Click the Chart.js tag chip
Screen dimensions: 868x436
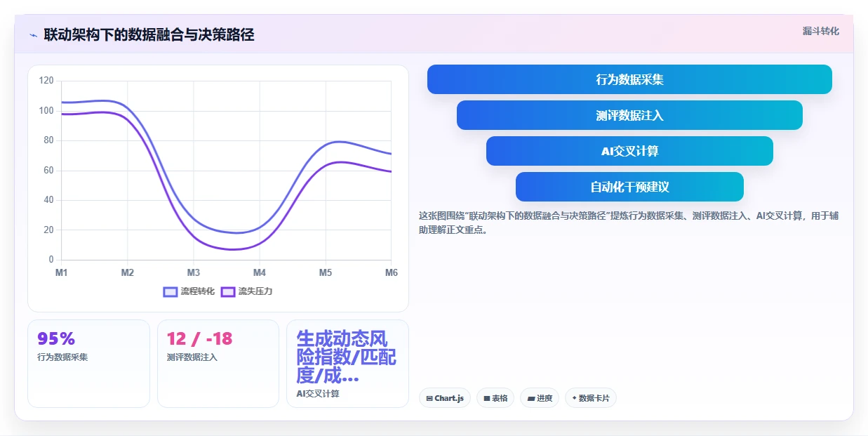445,398
